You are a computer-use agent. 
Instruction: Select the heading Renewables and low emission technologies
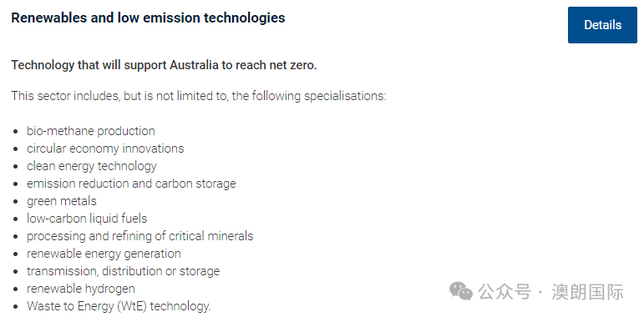tap(148, 18)
